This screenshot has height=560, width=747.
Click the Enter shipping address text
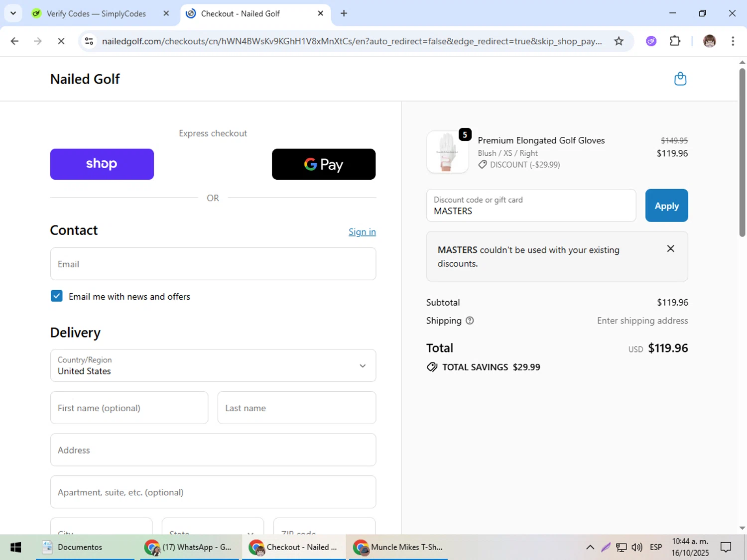642,321
